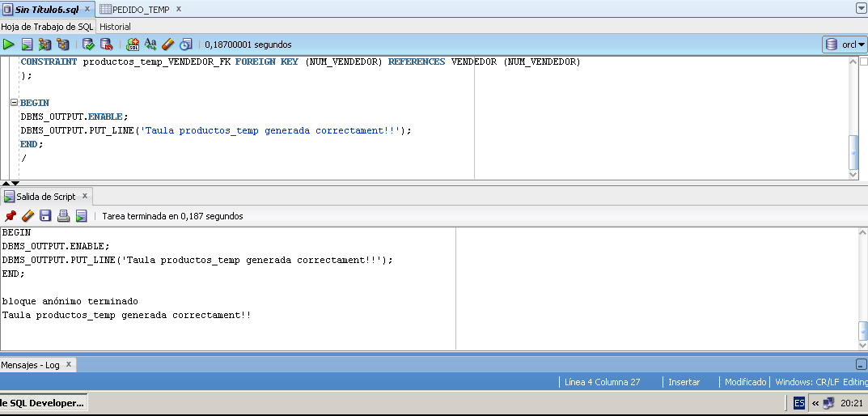This screenshot has height=416, width=868.
Task: Click the Explain Plan icon
Action: pos(44,45)
